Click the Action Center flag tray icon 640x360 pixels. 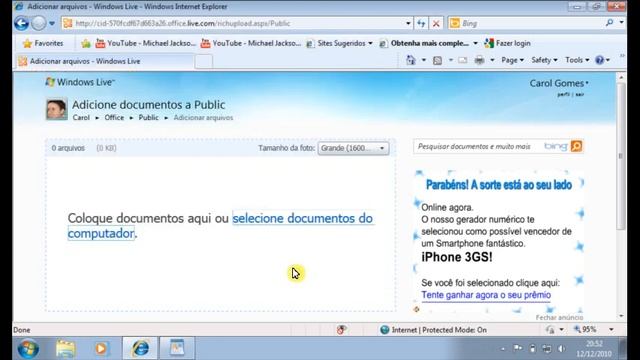[x=518, y=348]
